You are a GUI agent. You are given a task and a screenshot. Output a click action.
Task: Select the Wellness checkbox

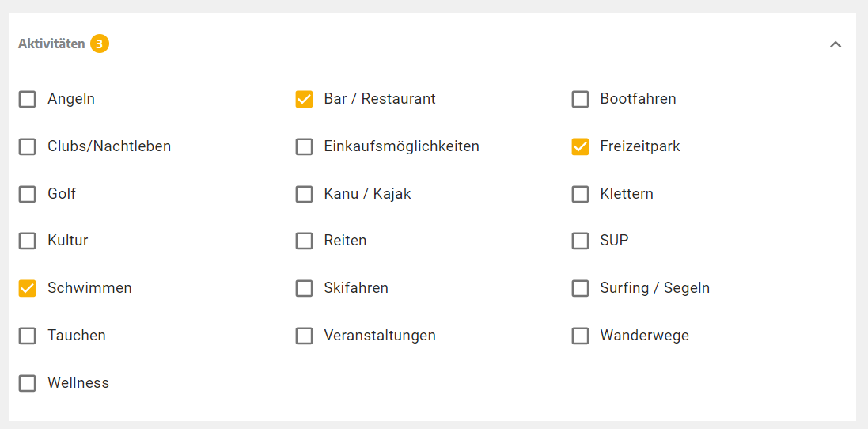pos(28,383)
